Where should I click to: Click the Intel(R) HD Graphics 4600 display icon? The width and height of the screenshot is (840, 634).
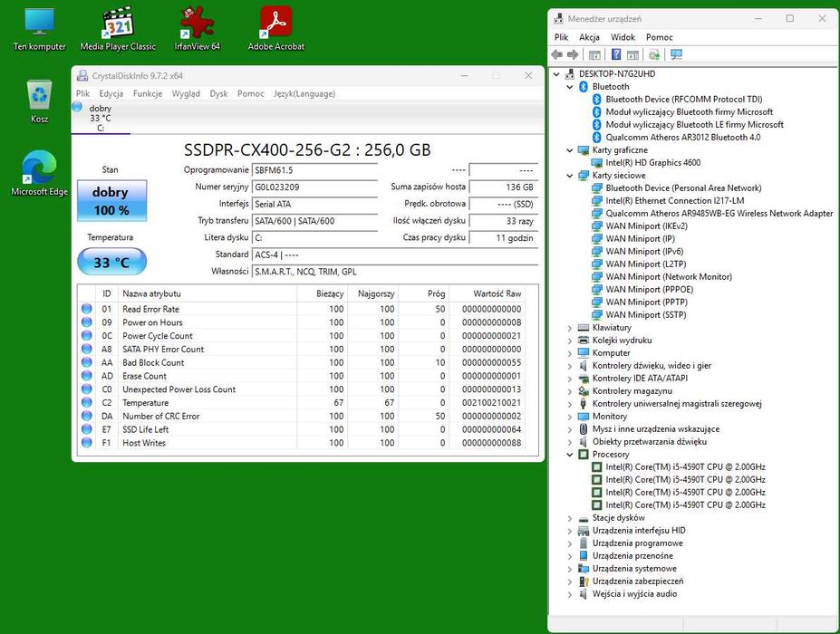(597, 163)
